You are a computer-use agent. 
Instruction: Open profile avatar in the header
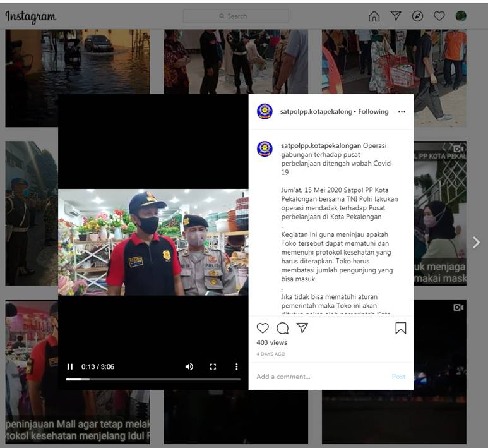[x=461, y=16]
